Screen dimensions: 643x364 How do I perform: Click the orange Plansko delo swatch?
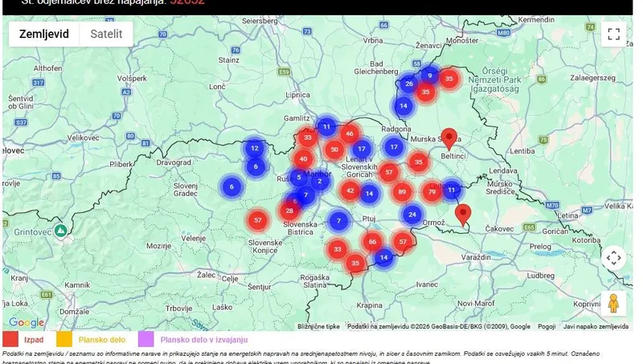(64, 339)
